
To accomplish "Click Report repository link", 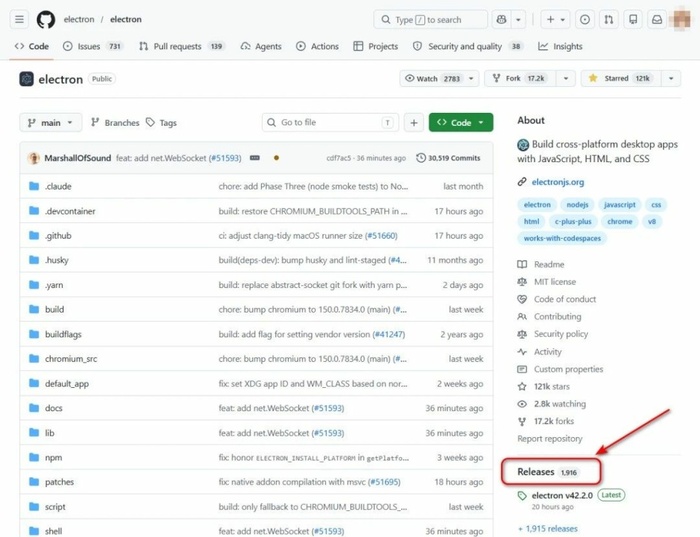I will tap(550, 439).
